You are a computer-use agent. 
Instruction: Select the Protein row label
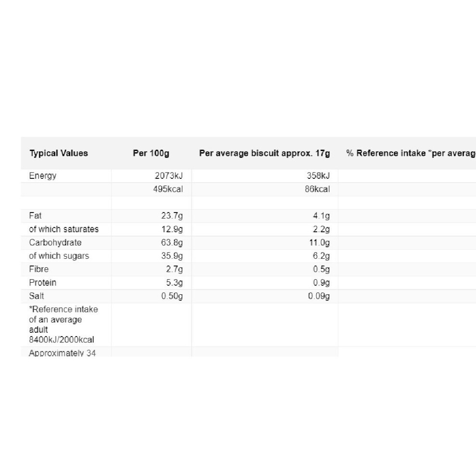click(x=43, y=283)
